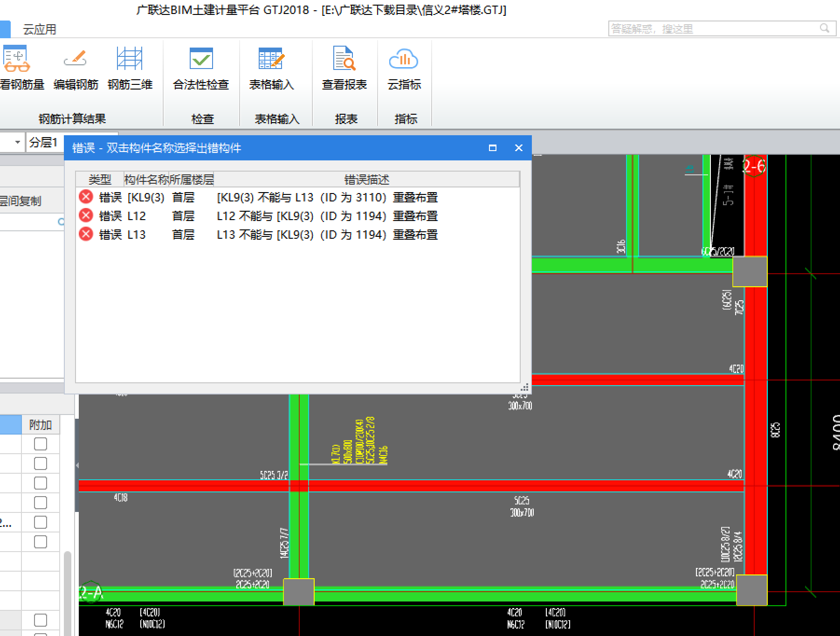The image size is (840, 636).
Task: Expand the dropdown arrow left of 分层1
Action: (17, 142)
